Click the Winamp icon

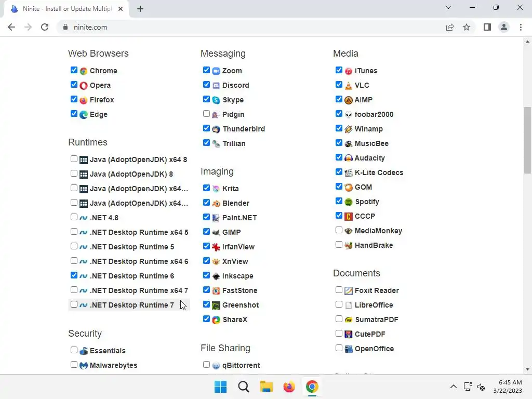point(349,129)
